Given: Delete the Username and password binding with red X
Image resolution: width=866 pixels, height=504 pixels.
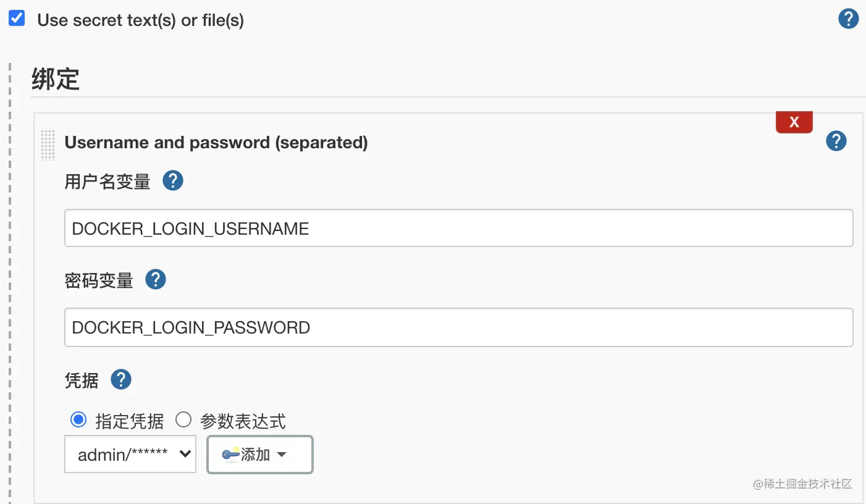Looking at the screenshot, I should tap(794, 122).
